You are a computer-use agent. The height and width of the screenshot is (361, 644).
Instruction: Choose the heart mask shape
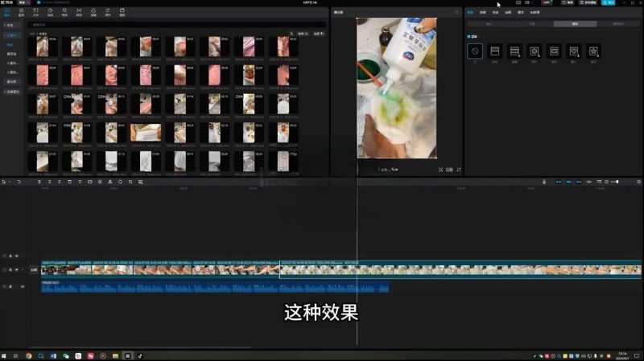pyautogui.click(x=573, y=51)
